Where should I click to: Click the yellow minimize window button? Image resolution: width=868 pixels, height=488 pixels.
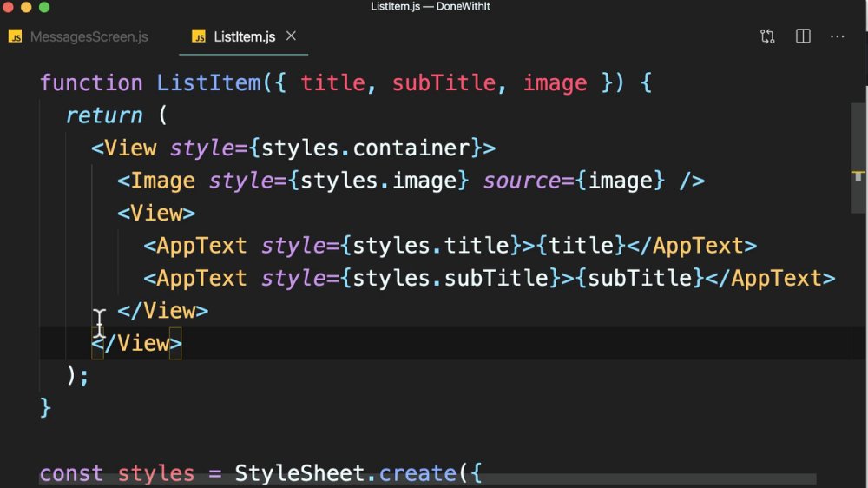(26, 7)
